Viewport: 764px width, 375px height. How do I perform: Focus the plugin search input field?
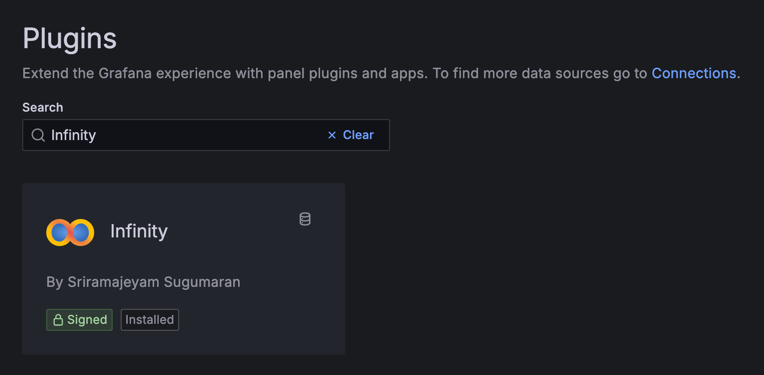click(206, 135)
